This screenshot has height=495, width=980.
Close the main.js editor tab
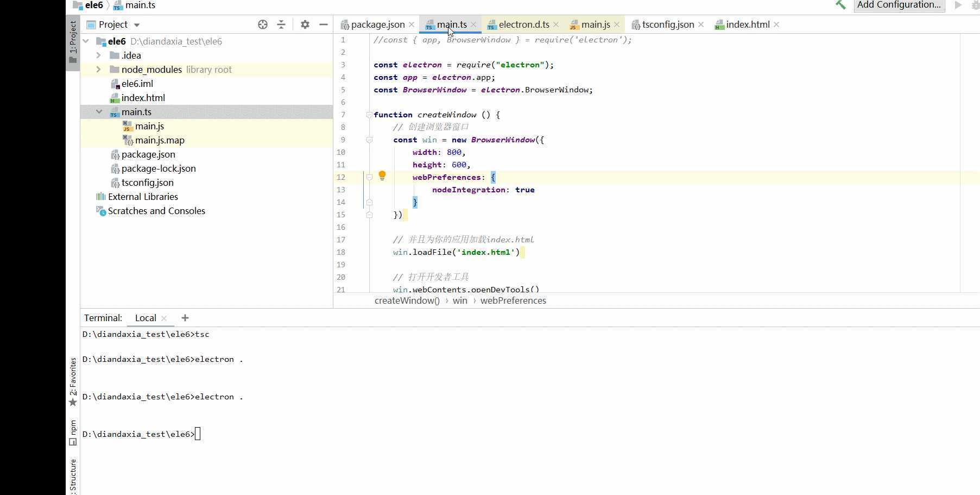(617, 24)
